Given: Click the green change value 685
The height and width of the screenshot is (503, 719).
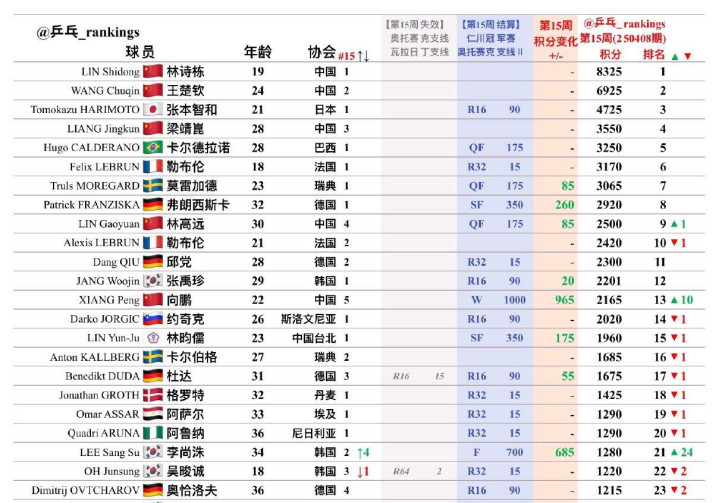Looking at the screenshot, I should [564, 452].
